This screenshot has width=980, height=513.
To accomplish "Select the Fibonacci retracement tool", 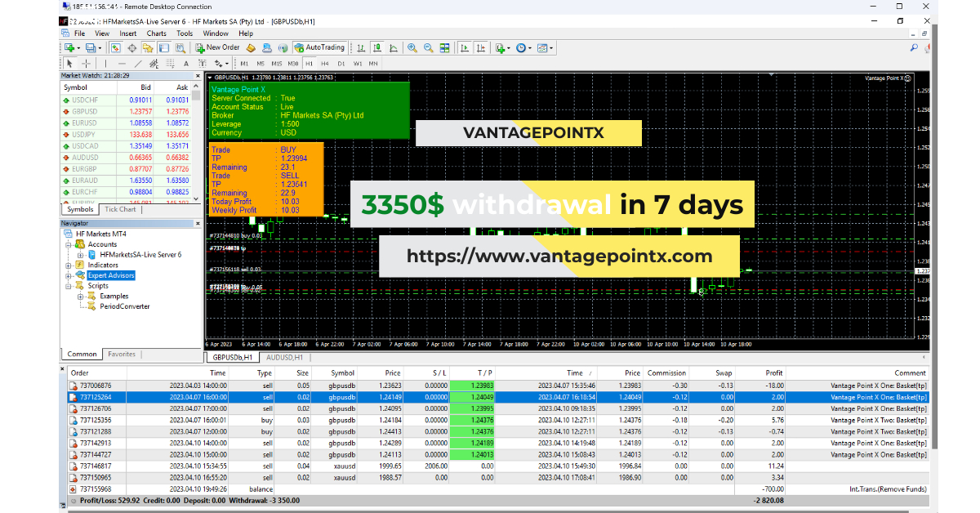I will [x=170, y=63].
